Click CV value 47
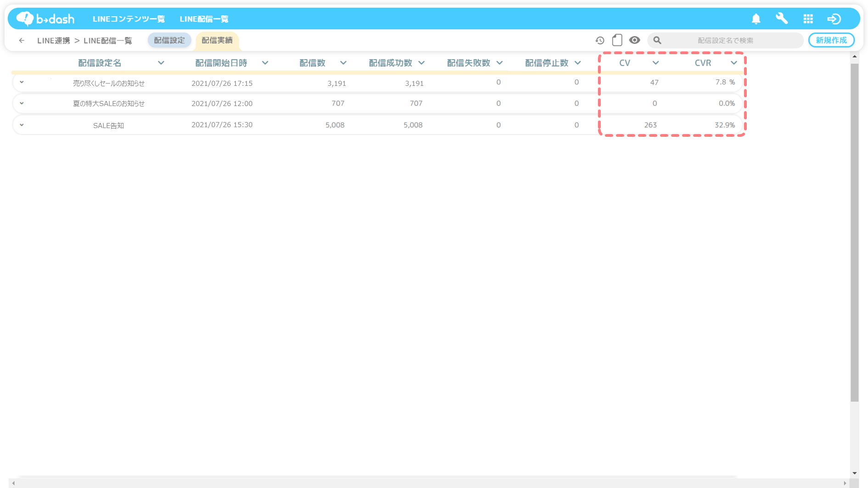Viewport: 868px width, 488px height. [654, 82]
